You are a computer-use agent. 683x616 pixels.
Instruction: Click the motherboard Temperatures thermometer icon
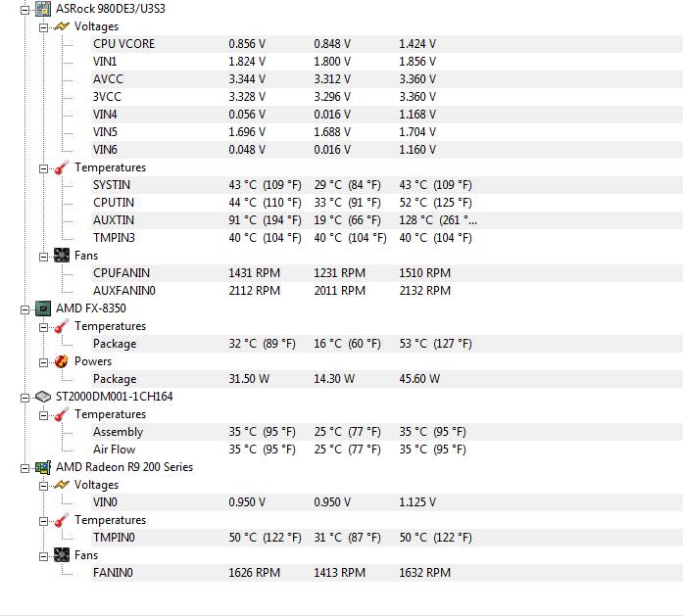point(62,167)
